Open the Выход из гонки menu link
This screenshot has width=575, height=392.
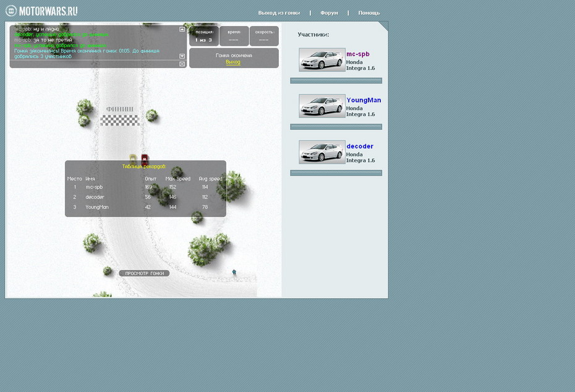279,13
